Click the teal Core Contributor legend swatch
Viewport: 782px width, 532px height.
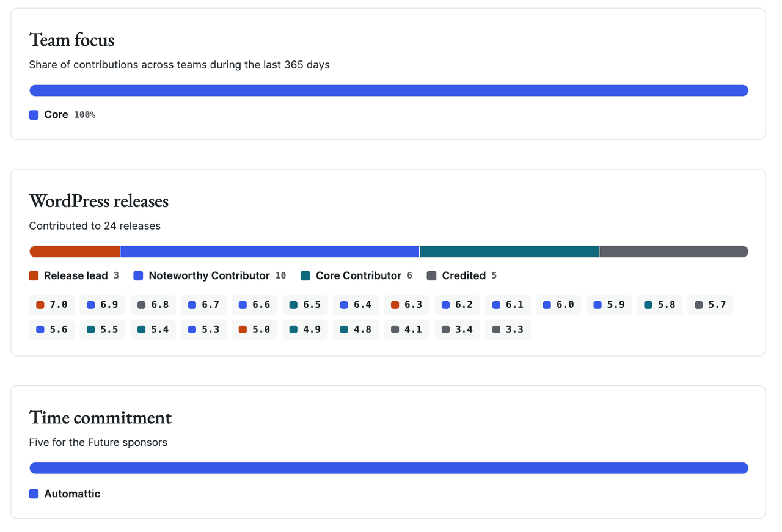(x=305, y=275)
